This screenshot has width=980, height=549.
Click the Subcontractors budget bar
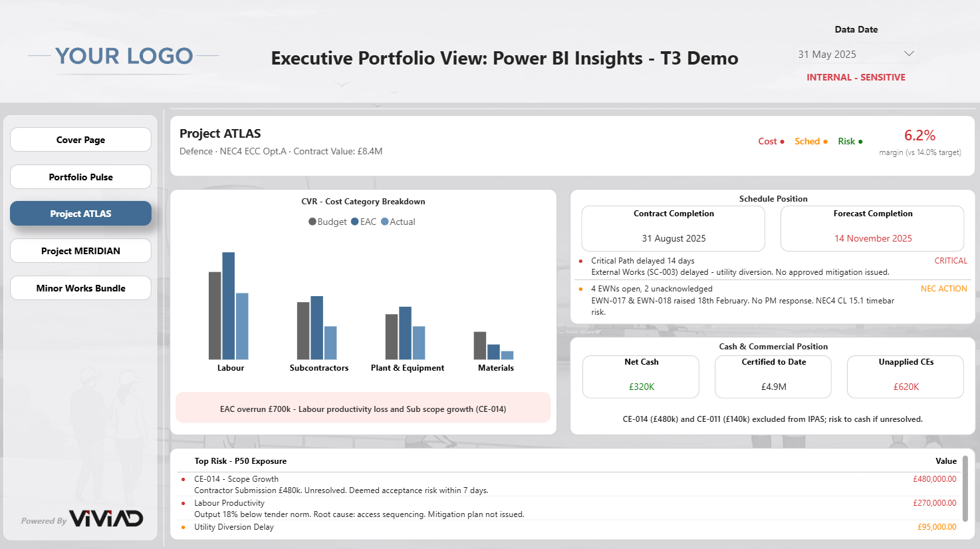pos(303,331)
